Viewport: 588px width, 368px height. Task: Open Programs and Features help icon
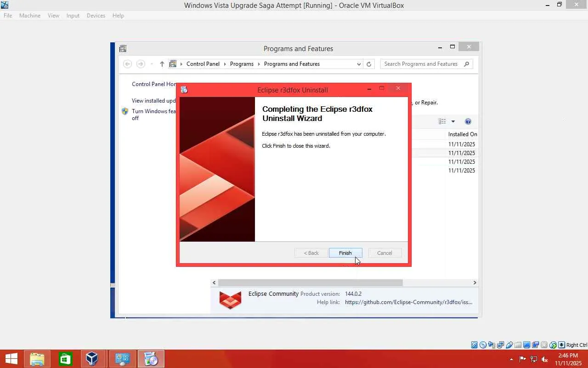point(468,121)
